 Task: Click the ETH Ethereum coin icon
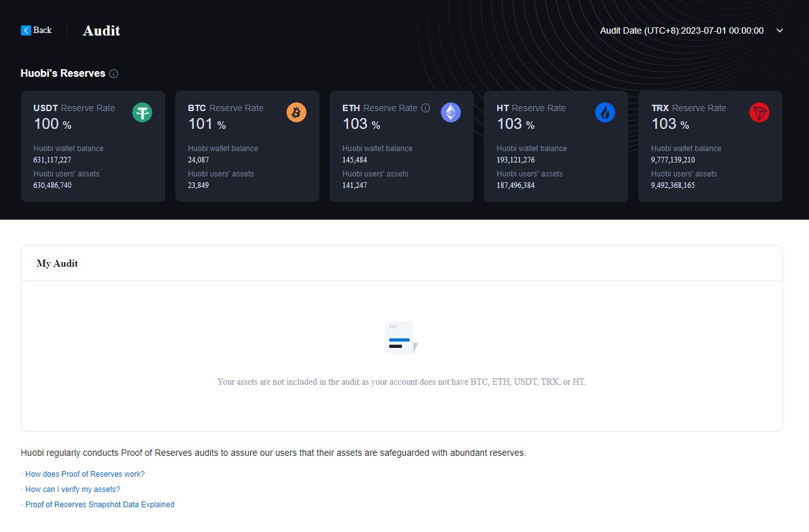pyautogui.click(x=451, y=112)
